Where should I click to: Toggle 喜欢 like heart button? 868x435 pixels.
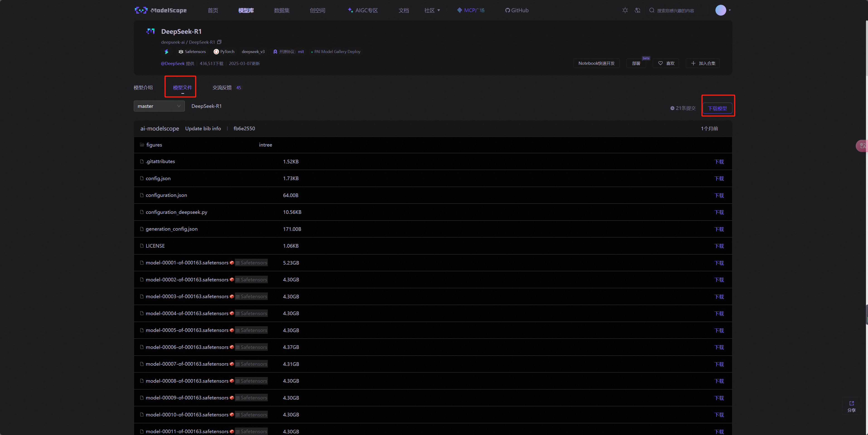pyautogui.click(x=666, y=63)
